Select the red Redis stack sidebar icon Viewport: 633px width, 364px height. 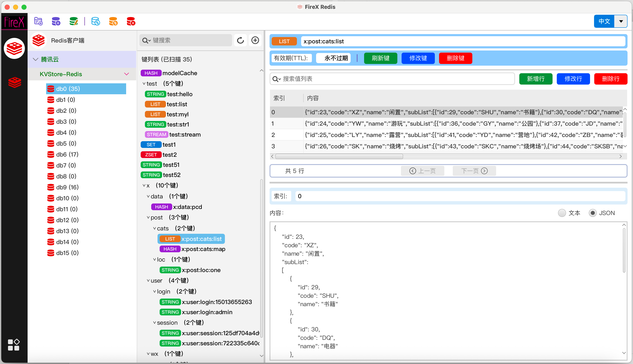(15, 82)
